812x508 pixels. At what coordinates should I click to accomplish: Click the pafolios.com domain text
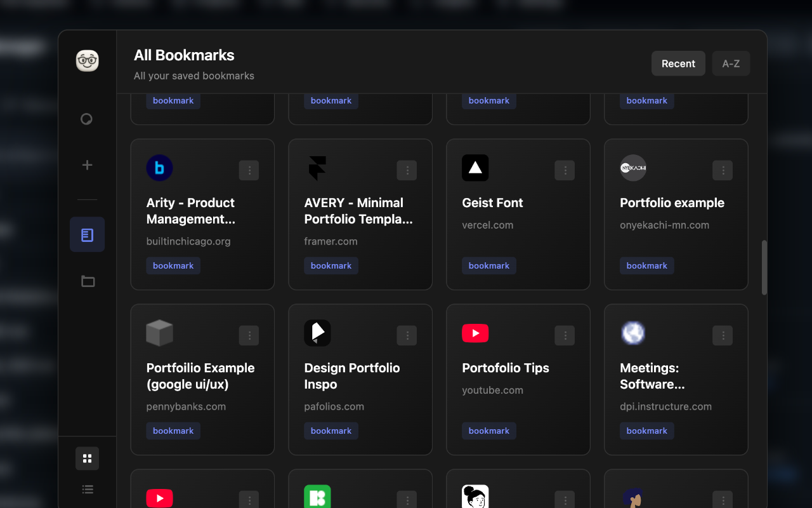click(x=334, y=406)
